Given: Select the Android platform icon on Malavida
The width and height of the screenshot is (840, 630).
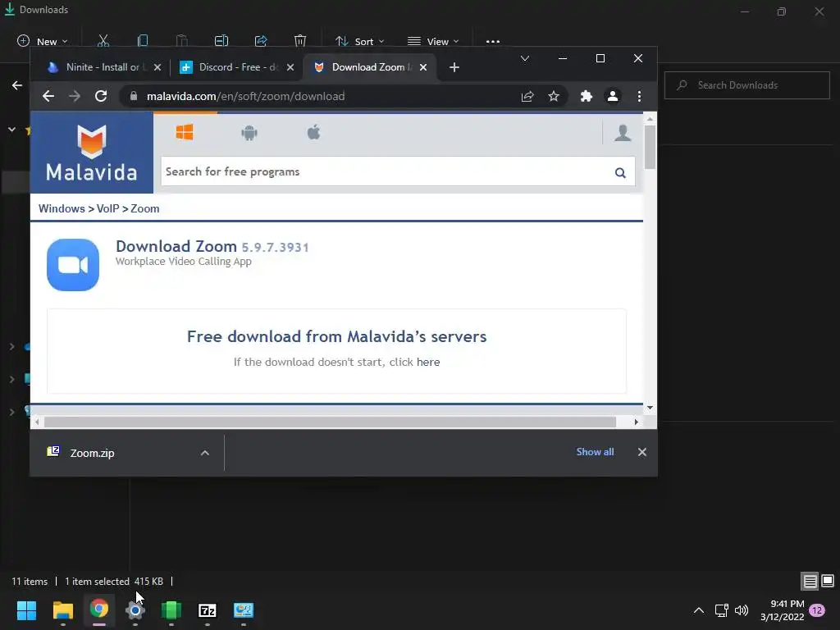Looking at the screenshot, I should [x=249, y=132].
